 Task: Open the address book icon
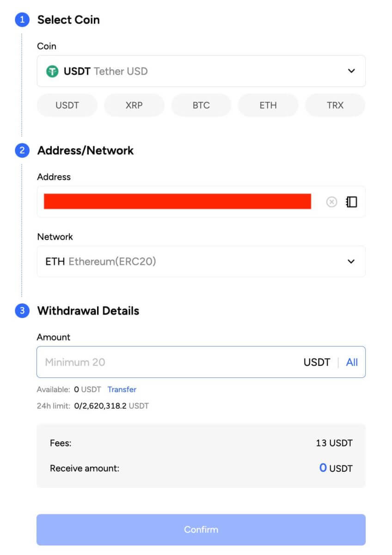(352, 202)
